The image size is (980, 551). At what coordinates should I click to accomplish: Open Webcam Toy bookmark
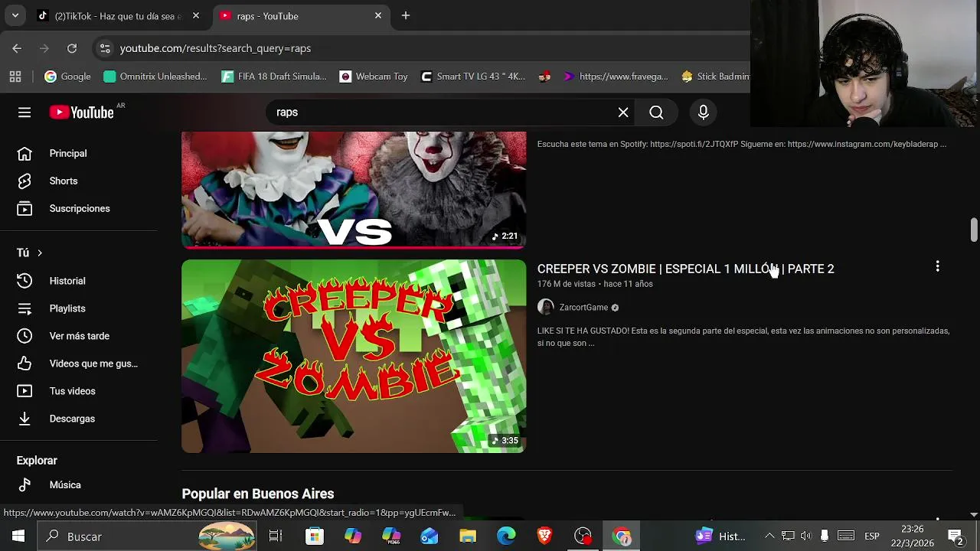pyautogui.click(x=374, y=77)
